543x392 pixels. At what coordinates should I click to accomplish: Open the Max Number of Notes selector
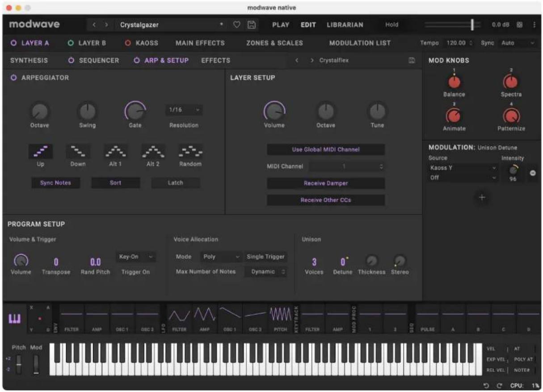point(266,271)
